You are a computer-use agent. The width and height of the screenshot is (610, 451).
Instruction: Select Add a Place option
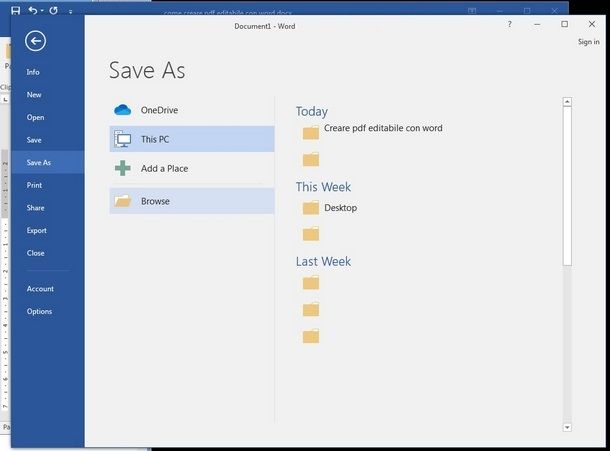coord(192,168)
